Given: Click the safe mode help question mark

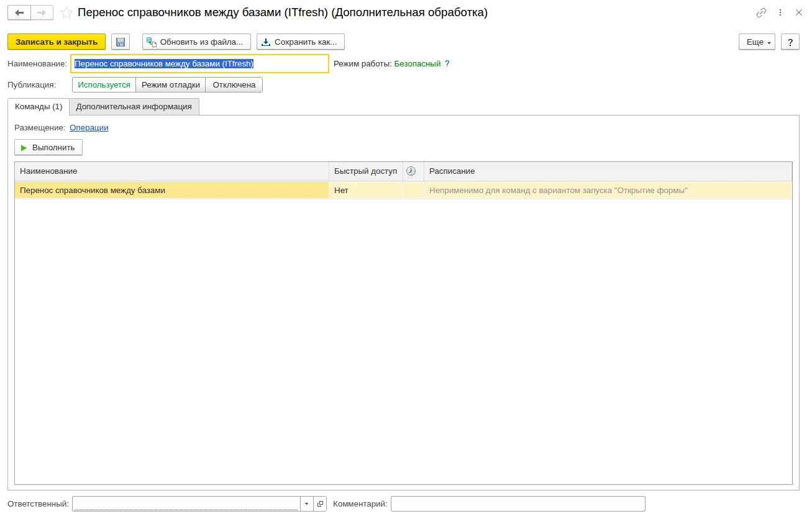Looking at the screenshot, I should [x=447, y=64].
